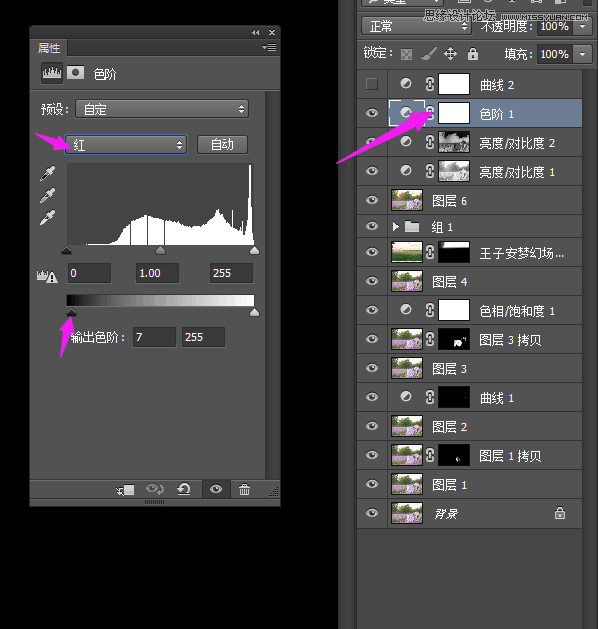Open the Properties panel flyout menu

[x=269, y=47]
